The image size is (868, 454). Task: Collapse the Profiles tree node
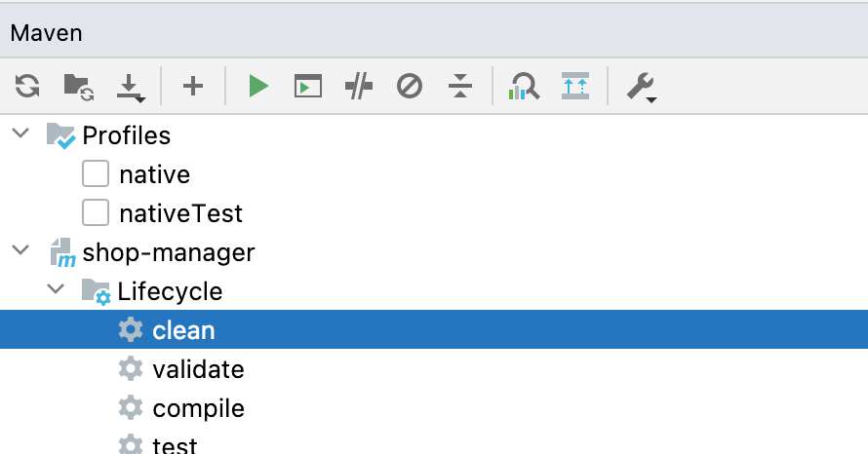pyautogui.click(x=20, y=135)
